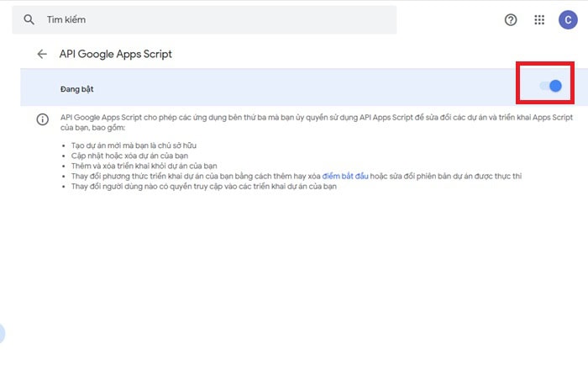The width and height of the screenshot is (588, 381).
Task: Open the Google apps grid launcher
Action: point(539,19)
